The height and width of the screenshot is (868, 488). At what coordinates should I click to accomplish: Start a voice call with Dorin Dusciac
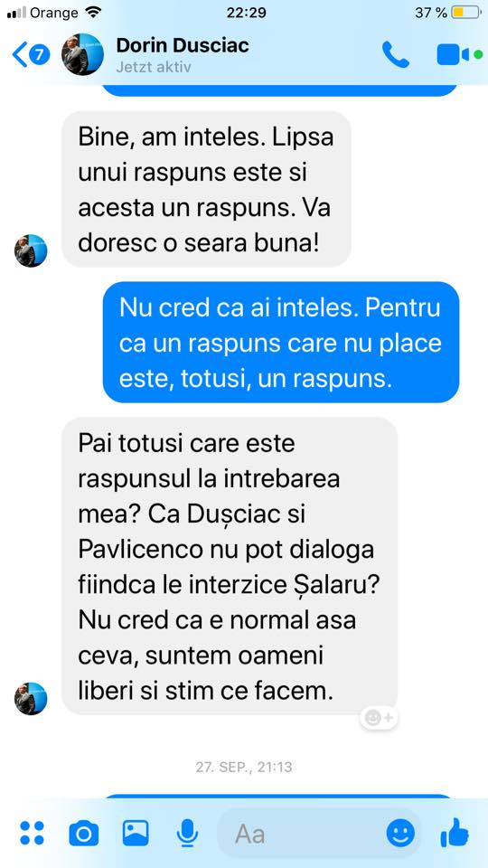[396, 54]
